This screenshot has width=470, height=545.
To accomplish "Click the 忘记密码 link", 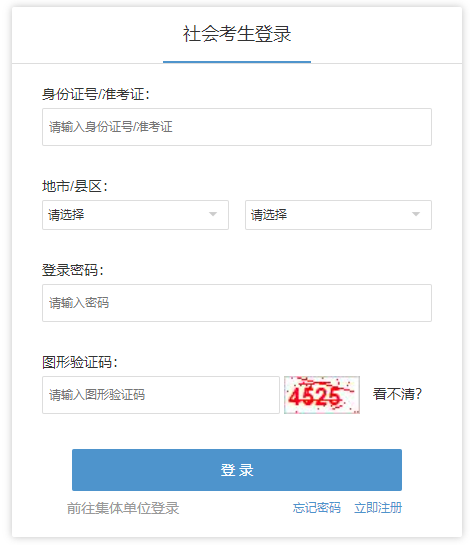I will [316, 508].
